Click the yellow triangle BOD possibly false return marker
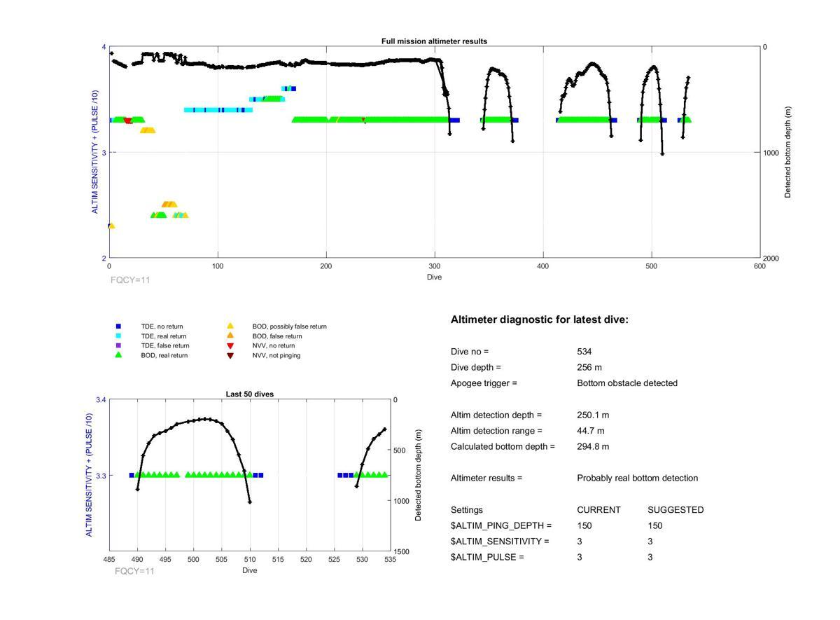This screenshot has height=620, width=840. pos(230,326)
